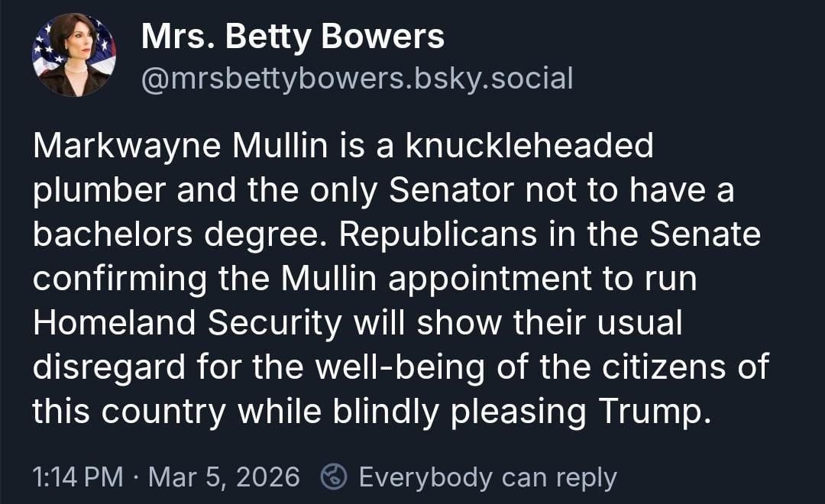Click the word "knuckleheaded" in the post
This screenshot has width=825, height=504.
(x=529, y=145)
